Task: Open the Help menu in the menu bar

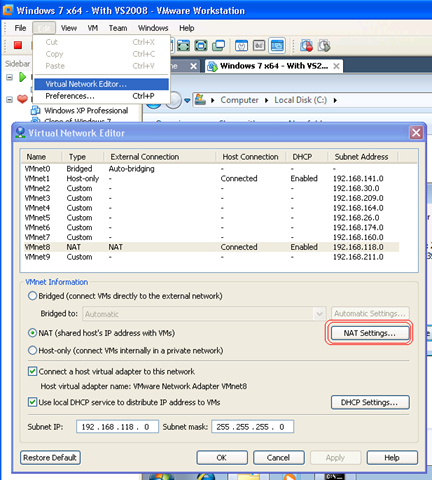Action: (x=186, y=28)
